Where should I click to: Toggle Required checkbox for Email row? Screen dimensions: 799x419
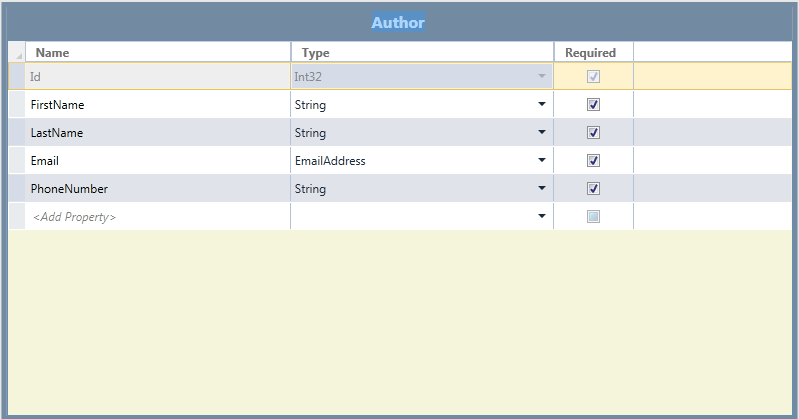point(593,160)
